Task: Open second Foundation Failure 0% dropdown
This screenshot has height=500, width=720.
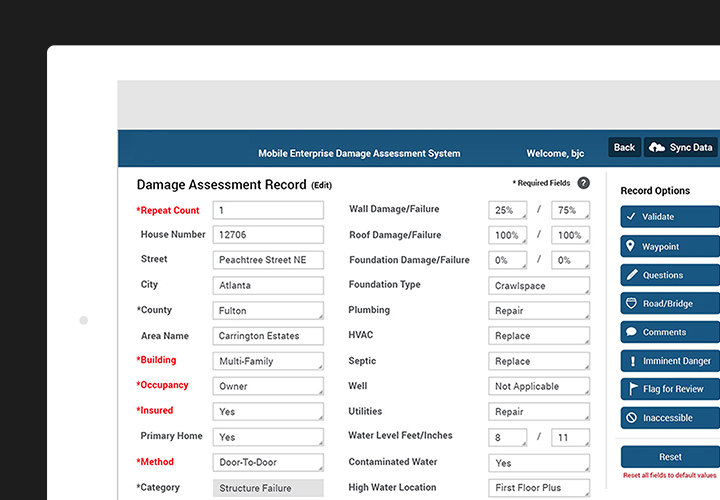Action: click(x=571, y=260)
